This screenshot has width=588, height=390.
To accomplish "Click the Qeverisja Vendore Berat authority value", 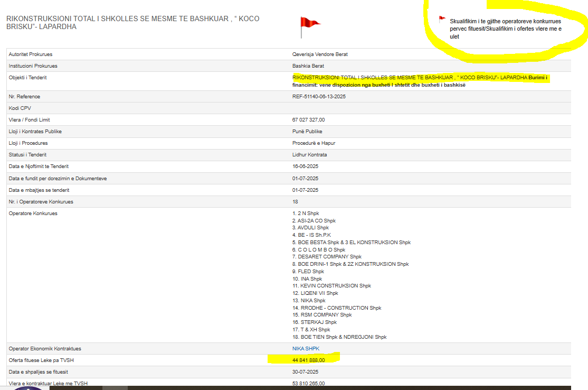I will tap(320, 54).
